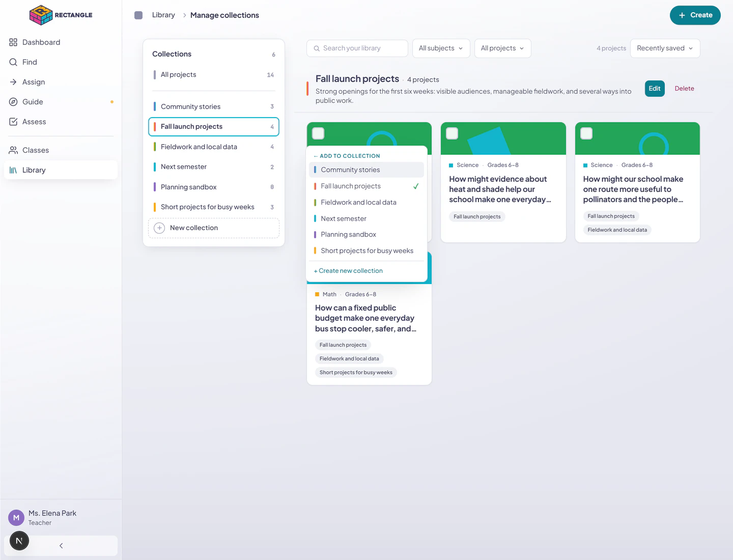Screen dimensions: 733x560
Task: Delete the Fall launch projects collection
Action: (684, 89)
